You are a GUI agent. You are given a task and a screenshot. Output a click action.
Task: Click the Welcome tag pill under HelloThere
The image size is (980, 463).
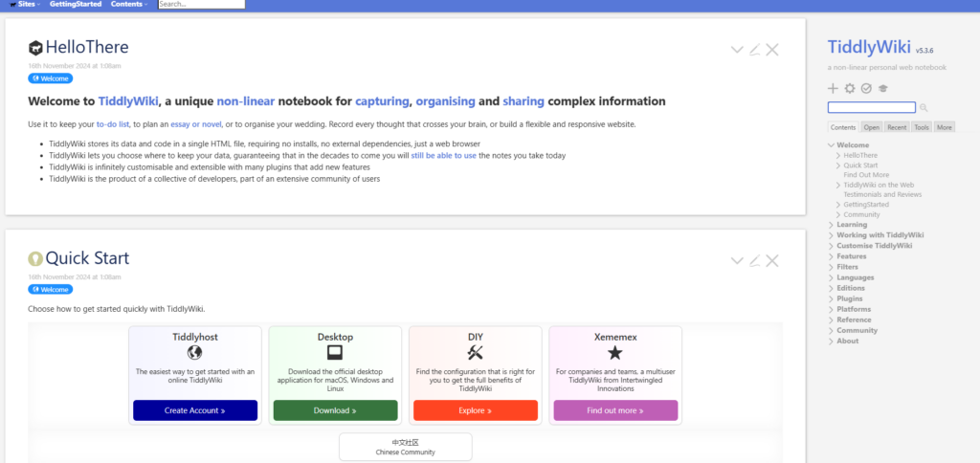coord(51,78)
